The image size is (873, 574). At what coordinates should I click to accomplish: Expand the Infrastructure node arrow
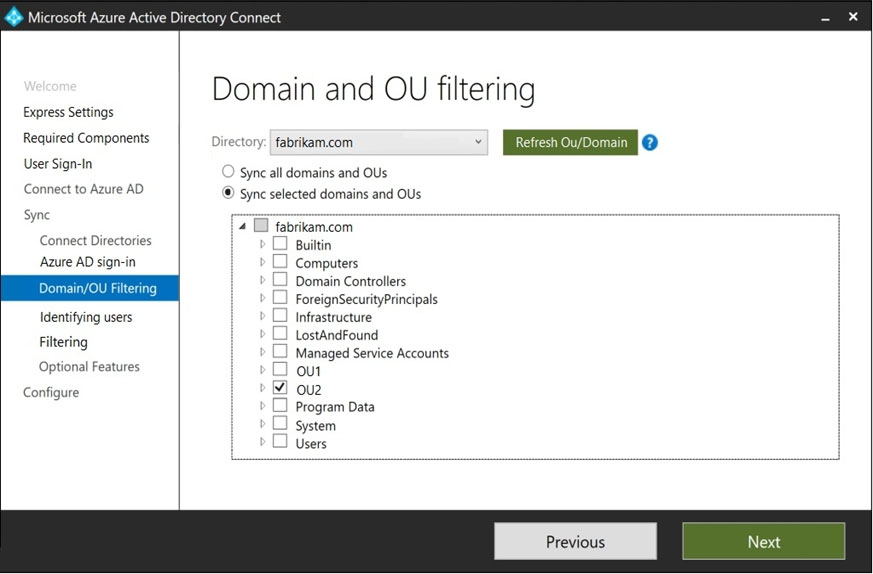click(262, 316)
